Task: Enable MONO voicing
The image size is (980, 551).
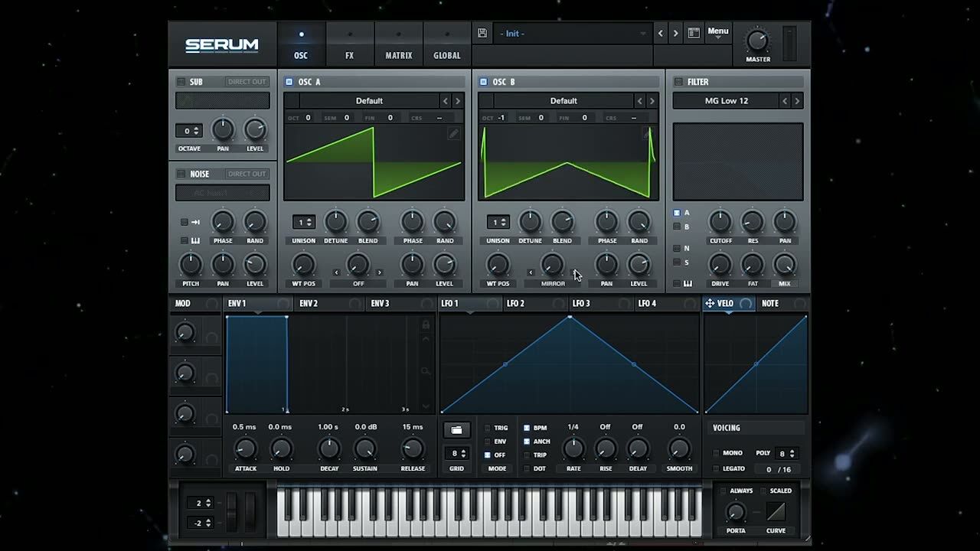Action: click(x=716, y=453)
